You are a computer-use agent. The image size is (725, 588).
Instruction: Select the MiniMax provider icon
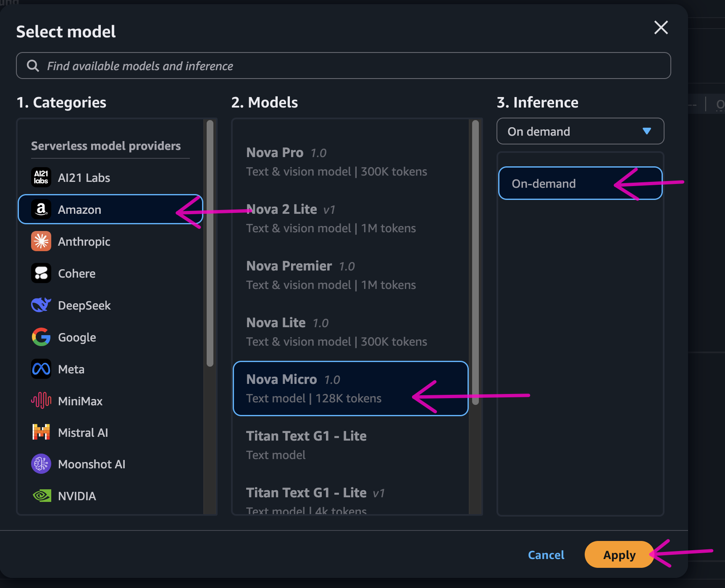point(41,401)
